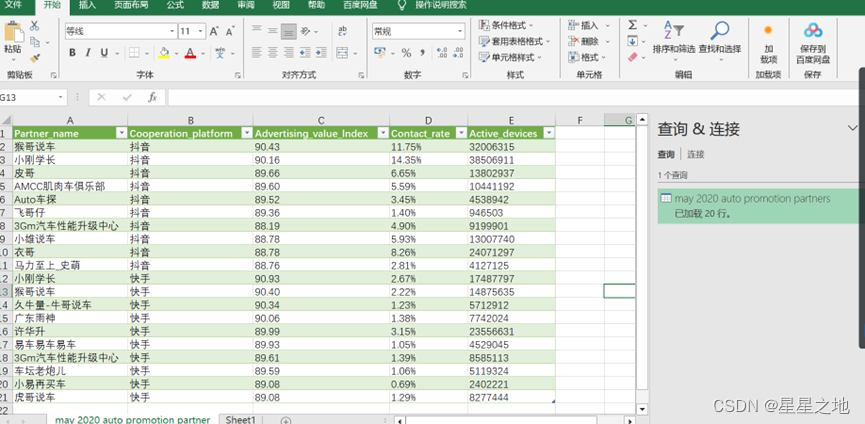This screenshot has width=865, height=424.
Task: Select cell with value 38506911
Action: 511,160
